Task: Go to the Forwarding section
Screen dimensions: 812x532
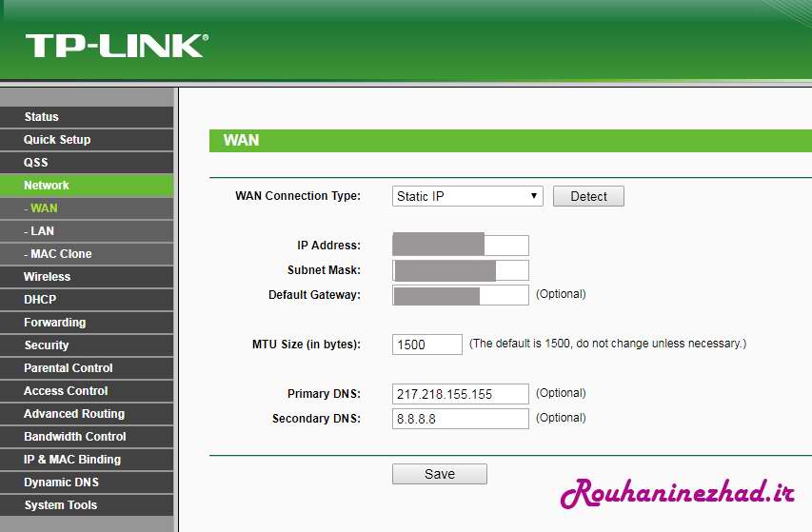Action: (87, 322)
